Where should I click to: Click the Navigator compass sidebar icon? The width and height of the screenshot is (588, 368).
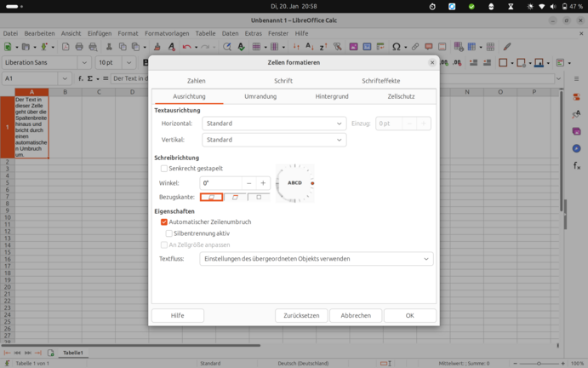[x=576, y=148]
